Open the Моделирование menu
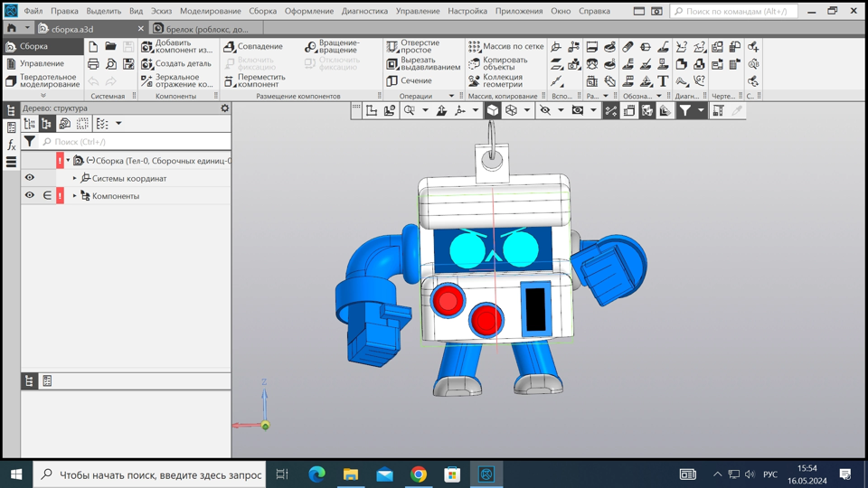 pyautogui.click(x=211, y=11)
